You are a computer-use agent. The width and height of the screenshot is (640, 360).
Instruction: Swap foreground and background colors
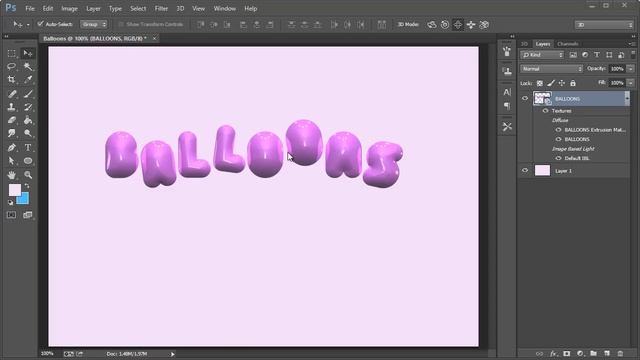(x=27, y=186)
